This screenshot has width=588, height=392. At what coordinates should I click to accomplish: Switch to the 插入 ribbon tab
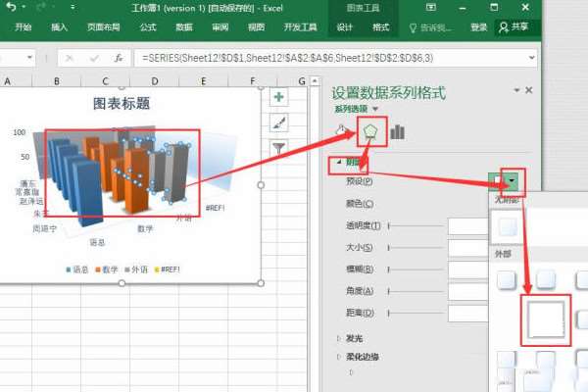59,27
